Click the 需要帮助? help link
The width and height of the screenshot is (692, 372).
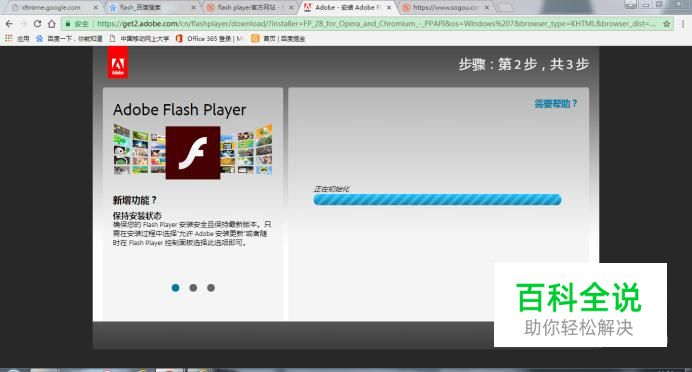click(x=556, y=104)
